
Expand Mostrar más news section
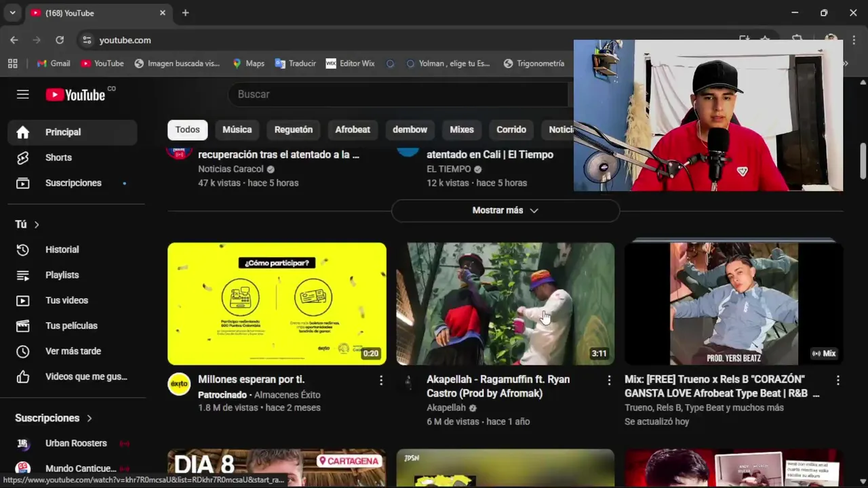505,210
